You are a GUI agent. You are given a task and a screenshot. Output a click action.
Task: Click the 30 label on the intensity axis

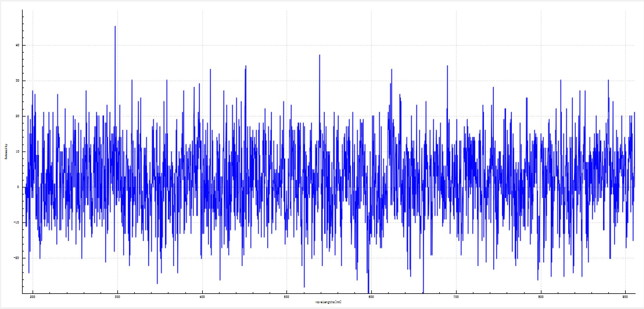point(17,81)
